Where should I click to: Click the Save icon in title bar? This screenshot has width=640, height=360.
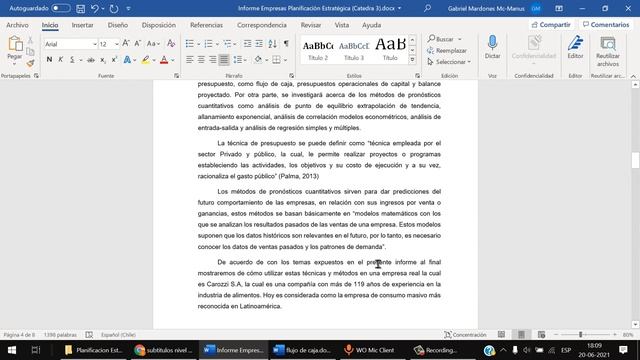[81, 9]
